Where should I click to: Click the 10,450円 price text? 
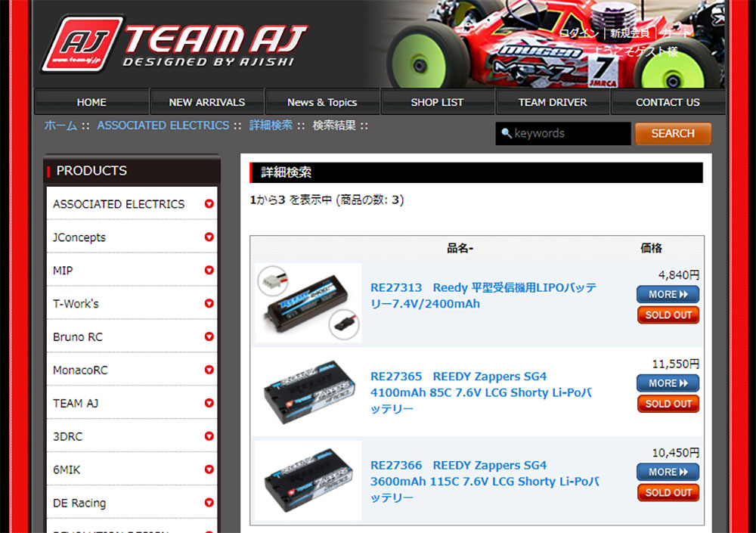[x=675, y=452]
